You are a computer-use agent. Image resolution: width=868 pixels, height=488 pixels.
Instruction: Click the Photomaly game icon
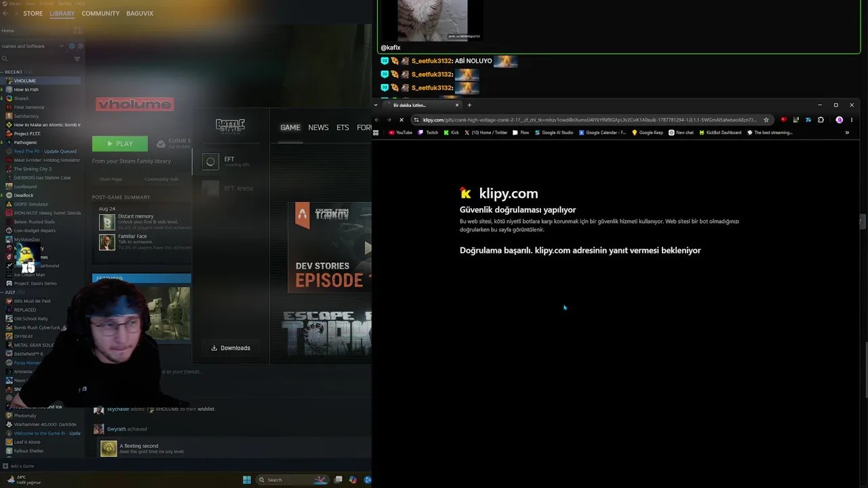click(9, 415)
